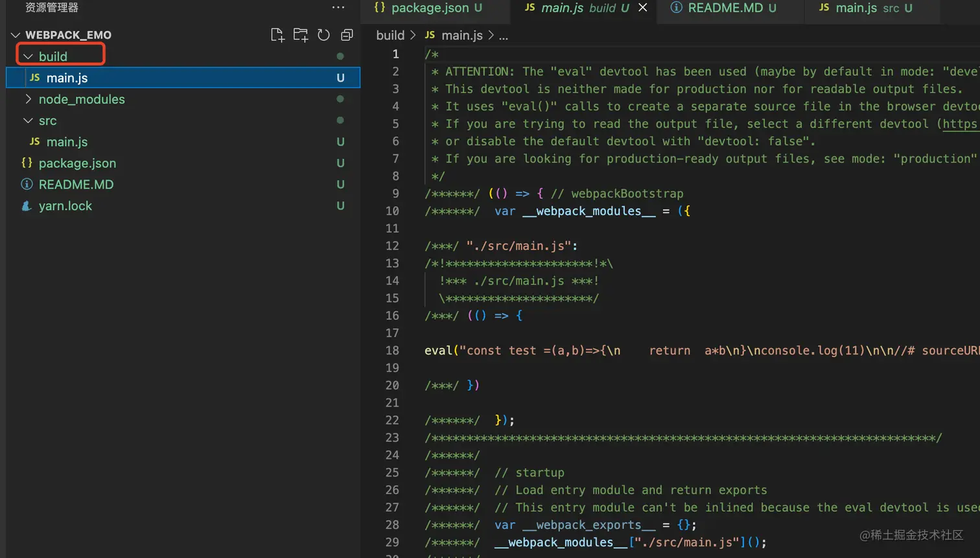Click the New Folder icon in explorer header
The width and height of the screenshot is (980, 558).
point(300,35)
